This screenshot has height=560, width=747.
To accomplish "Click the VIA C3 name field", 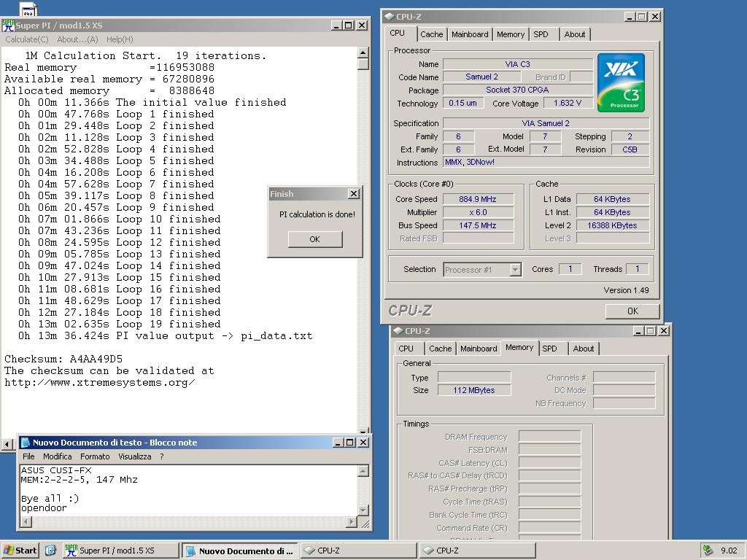I will coord(517,64).
